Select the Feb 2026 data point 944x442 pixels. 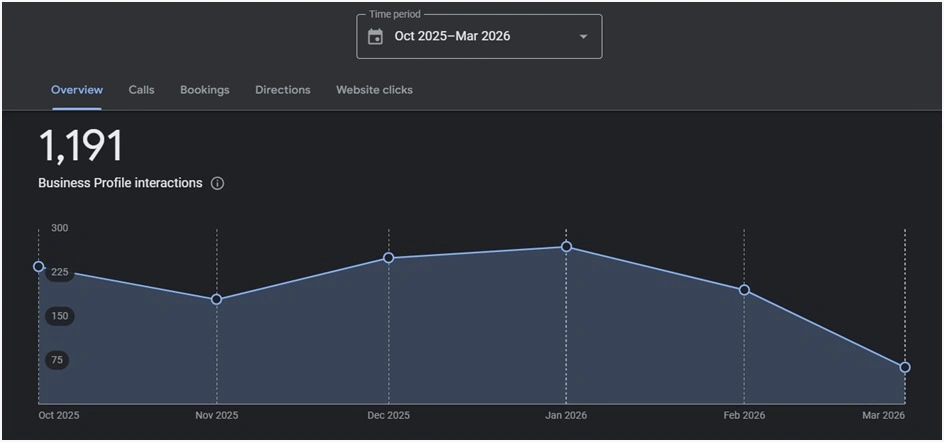[744, 290]
